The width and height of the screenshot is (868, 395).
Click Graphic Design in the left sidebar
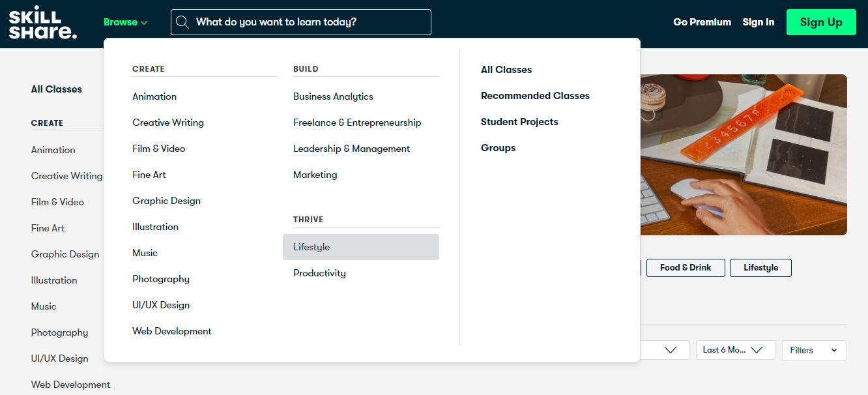(65, 254)
